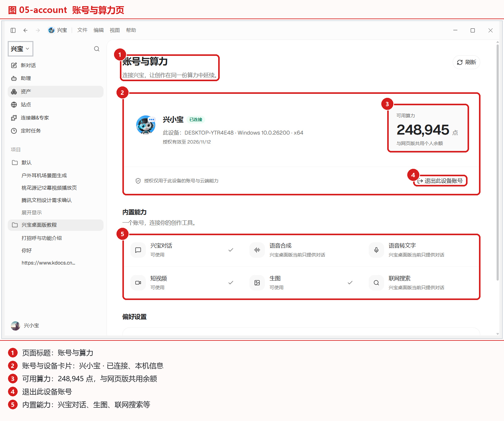Toggle the 兴宝对话 checkmark
This screenshot has height=421, width=504.
pyautogui.click(x=231, y=250)
